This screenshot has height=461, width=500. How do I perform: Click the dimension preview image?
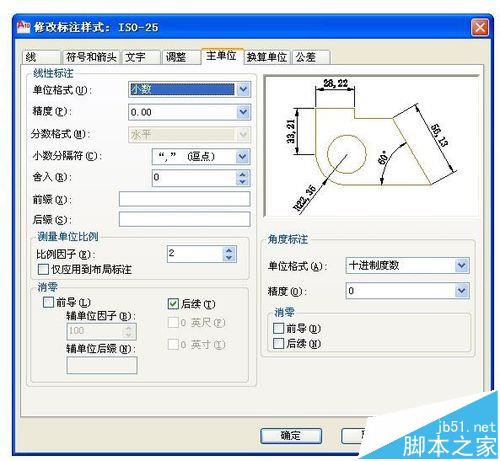371,147
